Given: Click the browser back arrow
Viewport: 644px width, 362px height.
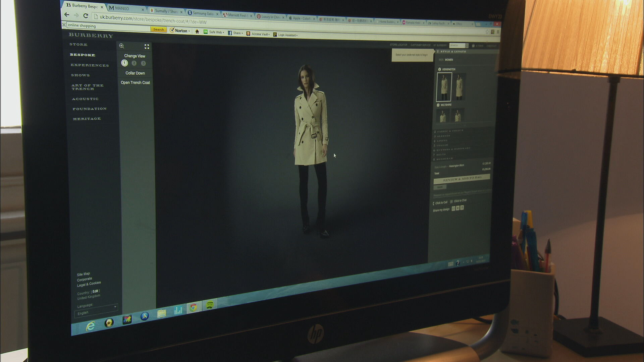Looking at the screenshot, I should (67, 15).
